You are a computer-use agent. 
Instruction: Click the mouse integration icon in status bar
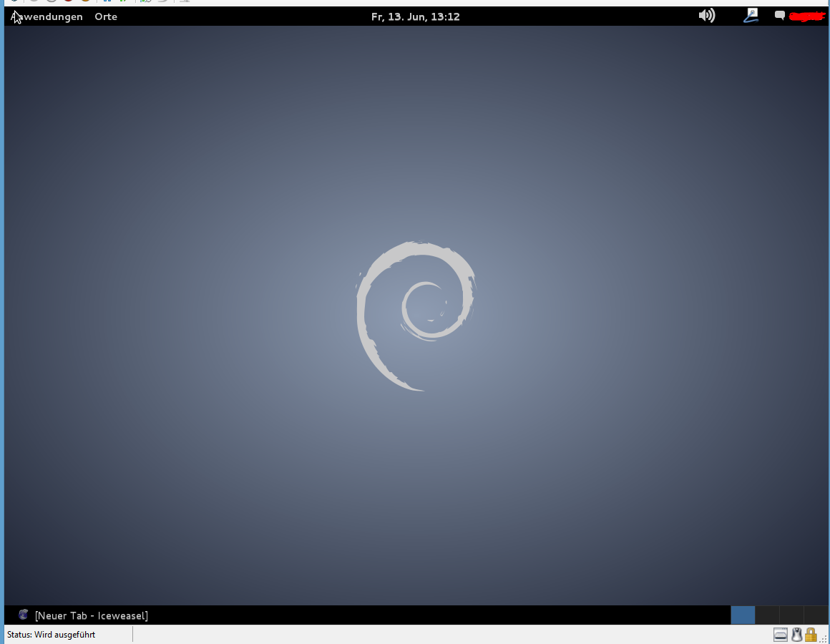tap(796, 634)
